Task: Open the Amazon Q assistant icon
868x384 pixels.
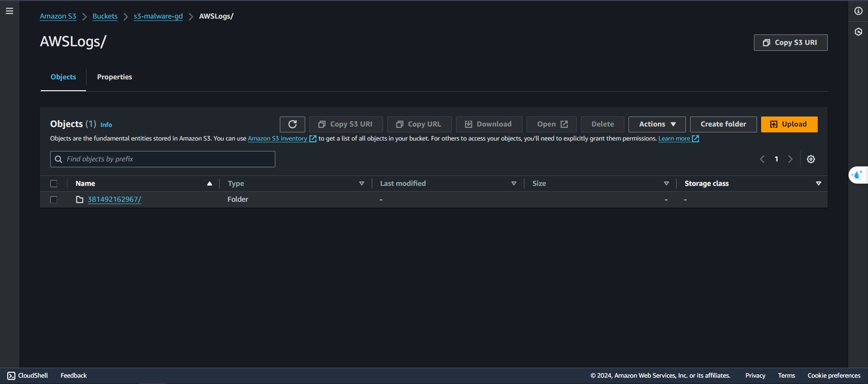Action: (x=857, y=175)
